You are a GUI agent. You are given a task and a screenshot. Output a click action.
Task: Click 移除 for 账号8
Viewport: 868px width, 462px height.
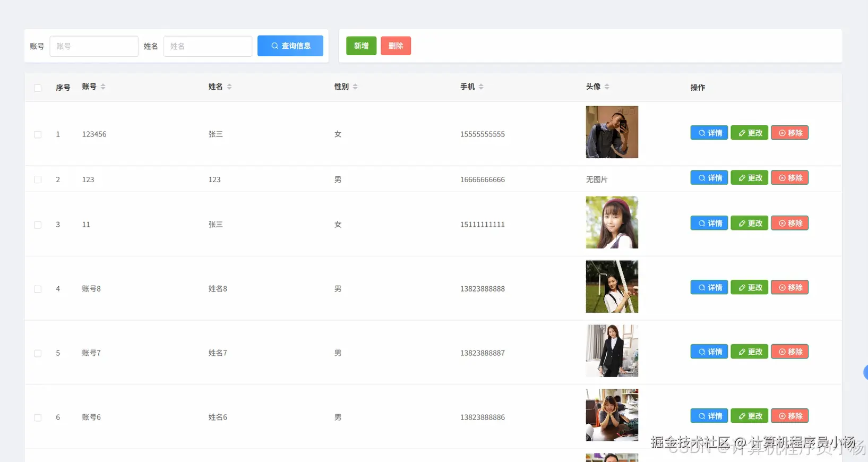coord(790,287)
